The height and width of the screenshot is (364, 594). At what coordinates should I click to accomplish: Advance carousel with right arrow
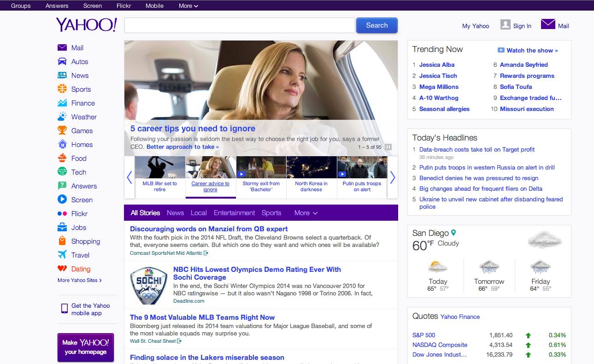pyautogui.click(x=393, y=177)
